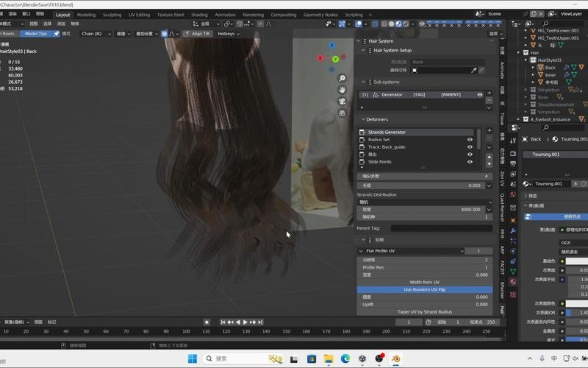The height and width of the screenshot is (368, 588).
Task: Add new sub-system with plus button
Action: click(x=489, y=93)
